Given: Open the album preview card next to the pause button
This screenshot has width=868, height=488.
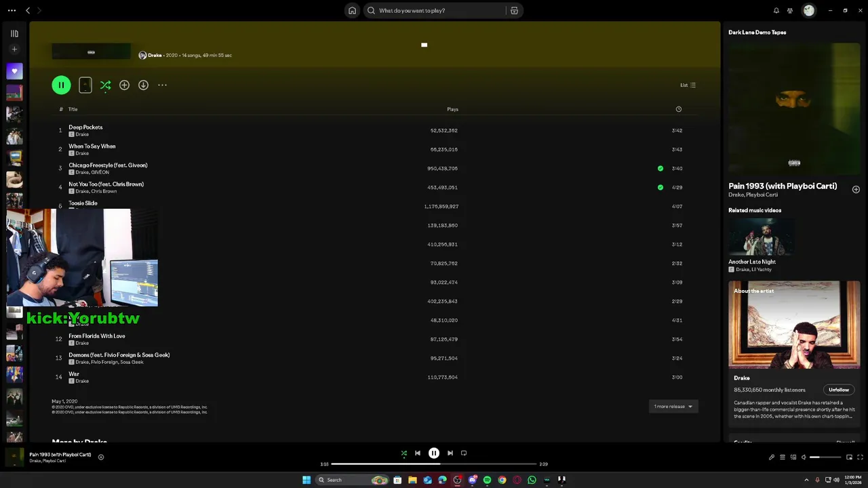Looking at the screenshot, I should click(x=85, y=85).
